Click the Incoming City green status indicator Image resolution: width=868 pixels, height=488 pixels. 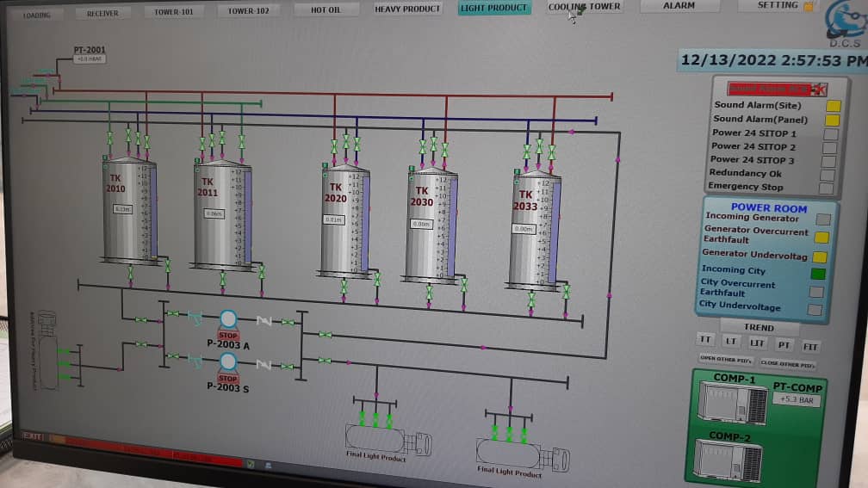click(x=817, y=274)
